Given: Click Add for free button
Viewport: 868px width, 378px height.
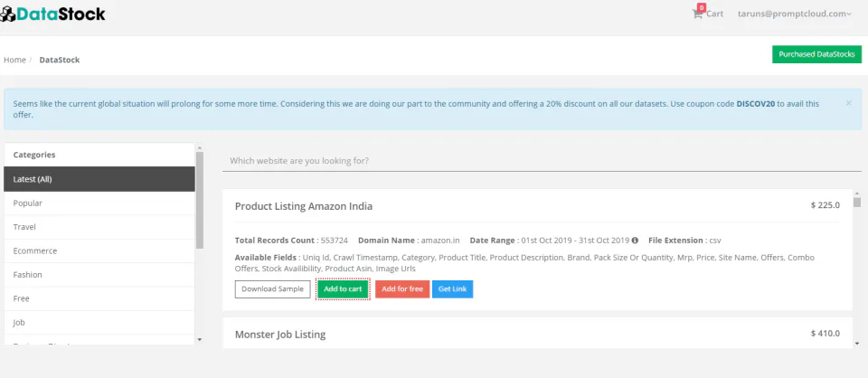Looking at the screenshot, I should coord(402,288).
